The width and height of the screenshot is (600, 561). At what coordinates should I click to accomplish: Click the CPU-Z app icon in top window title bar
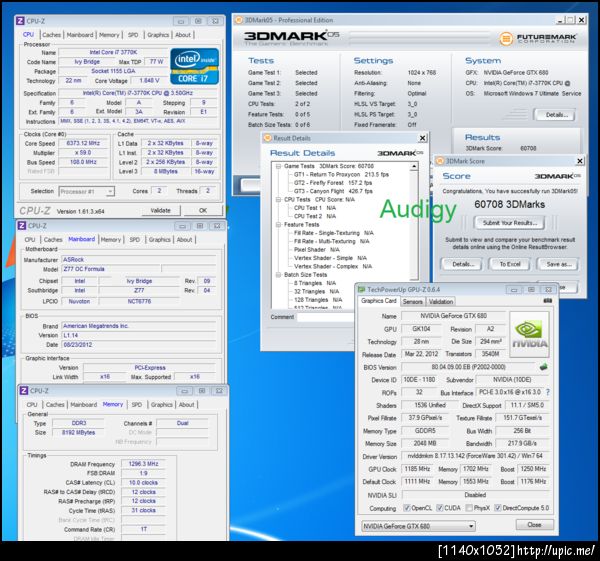coord(20,21)
